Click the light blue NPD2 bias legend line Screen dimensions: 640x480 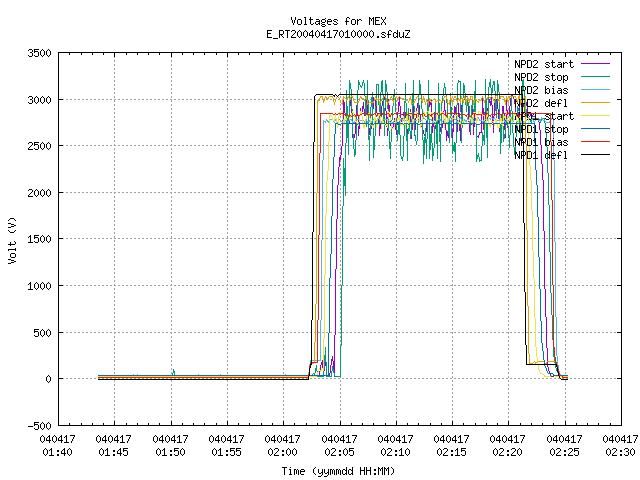click(596, 89)
